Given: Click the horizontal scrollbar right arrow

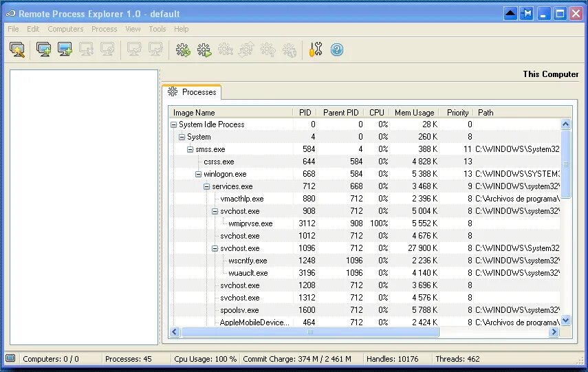Looking at the screenshot, I should [x=554, y=332].
